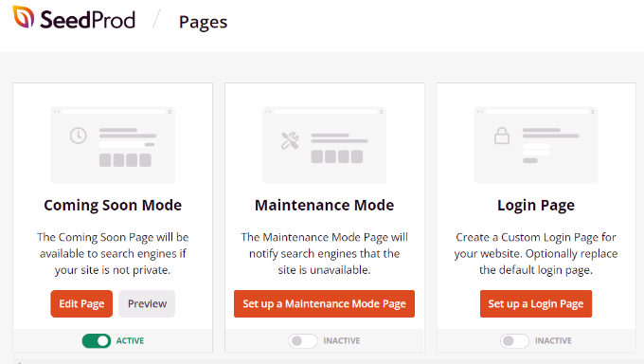This screenshot has width=644, height=364.
Task: Open the Pages breadcrumb title
Action: 203,22
